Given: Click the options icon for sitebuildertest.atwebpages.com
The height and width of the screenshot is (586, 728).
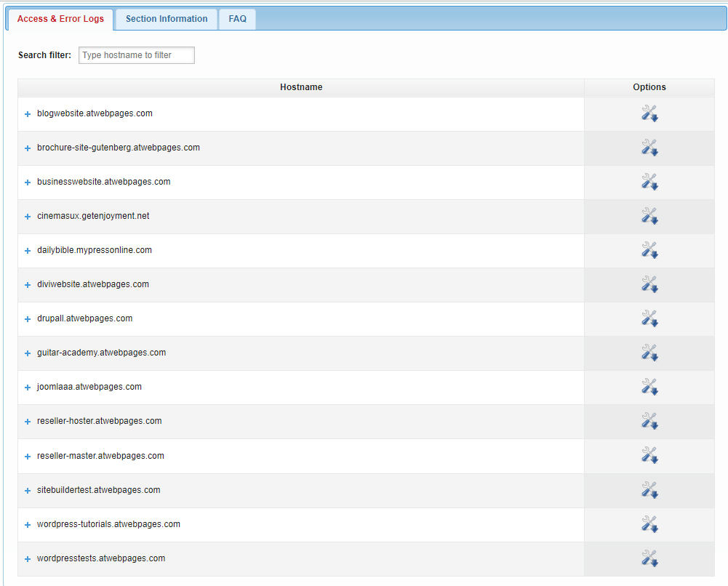Looking at the screenshot, I should click(649, 490).
